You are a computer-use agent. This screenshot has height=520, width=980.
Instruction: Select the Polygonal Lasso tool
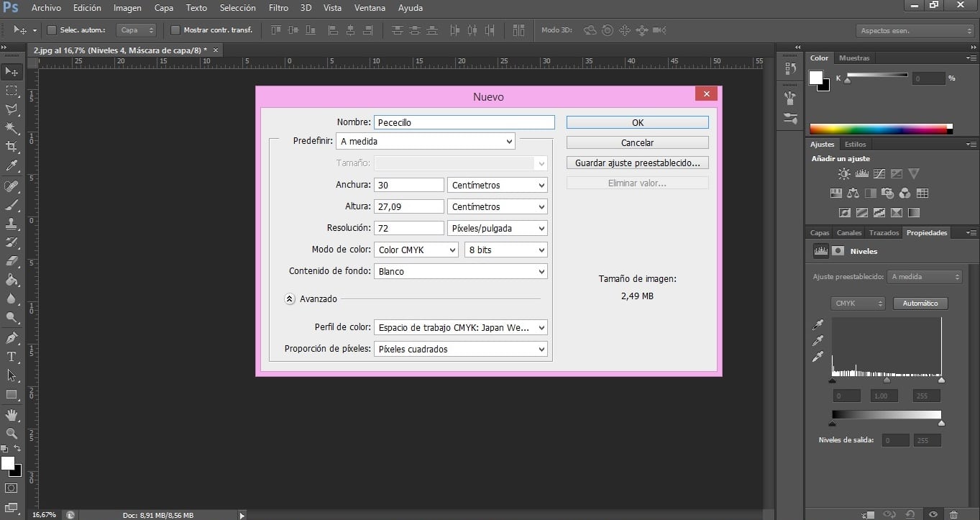click(x=12, y=109)
